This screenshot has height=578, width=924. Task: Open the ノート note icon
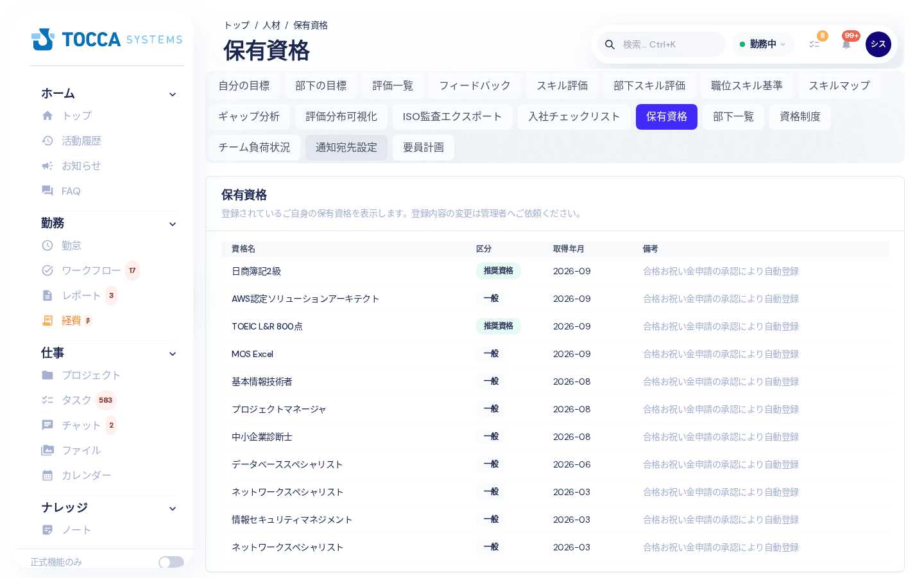point(47,530)
